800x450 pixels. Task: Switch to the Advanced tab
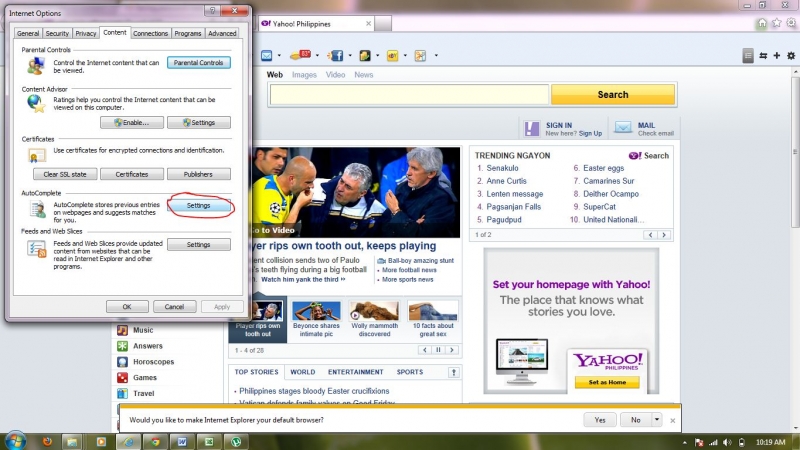(x=222, y=33)
